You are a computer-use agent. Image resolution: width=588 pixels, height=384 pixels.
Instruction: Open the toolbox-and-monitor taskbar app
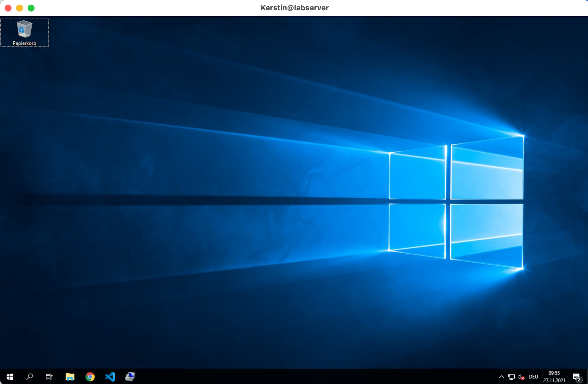(130, 377)
